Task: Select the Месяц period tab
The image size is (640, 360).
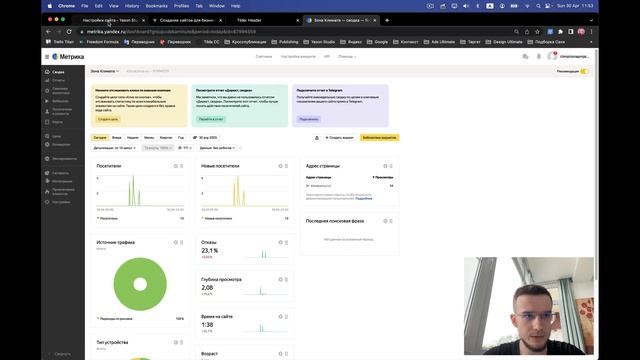Action: 149,138
